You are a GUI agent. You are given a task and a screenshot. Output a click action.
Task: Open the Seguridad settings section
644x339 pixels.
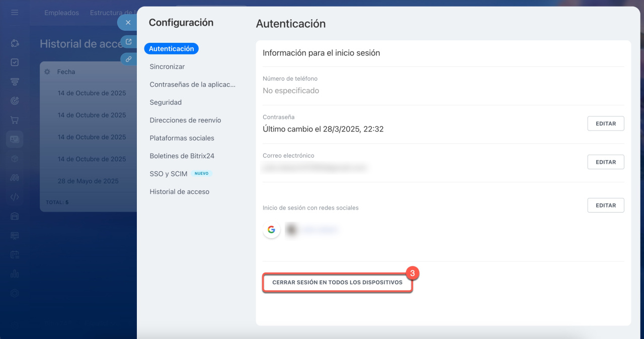point(166,102)
